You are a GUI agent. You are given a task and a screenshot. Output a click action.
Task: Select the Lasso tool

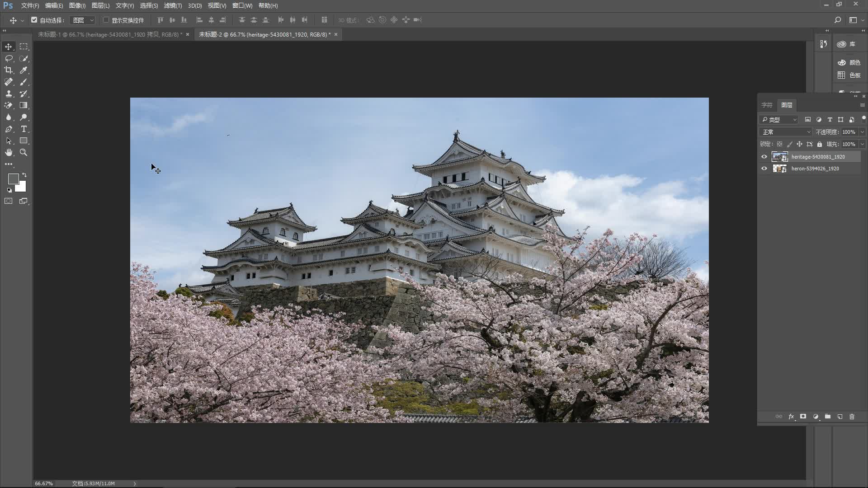pyautogui.click(x=9, y=58)
